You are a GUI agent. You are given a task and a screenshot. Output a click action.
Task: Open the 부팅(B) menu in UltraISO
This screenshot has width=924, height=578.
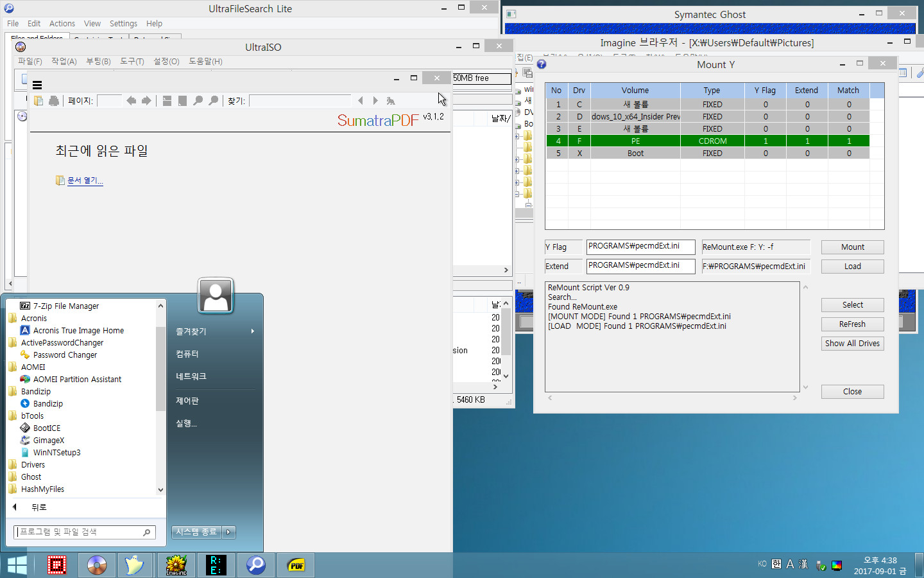[98, 62]
